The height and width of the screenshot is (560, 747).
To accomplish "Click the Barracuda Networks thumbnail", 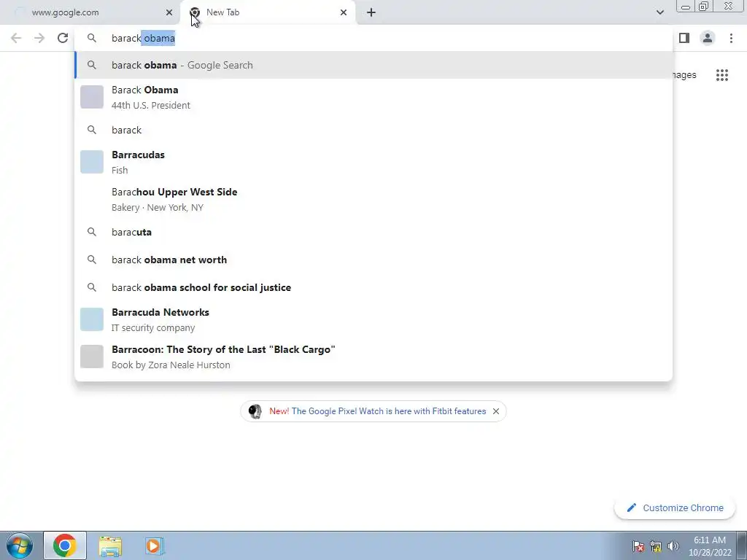I will pos(92,319).
